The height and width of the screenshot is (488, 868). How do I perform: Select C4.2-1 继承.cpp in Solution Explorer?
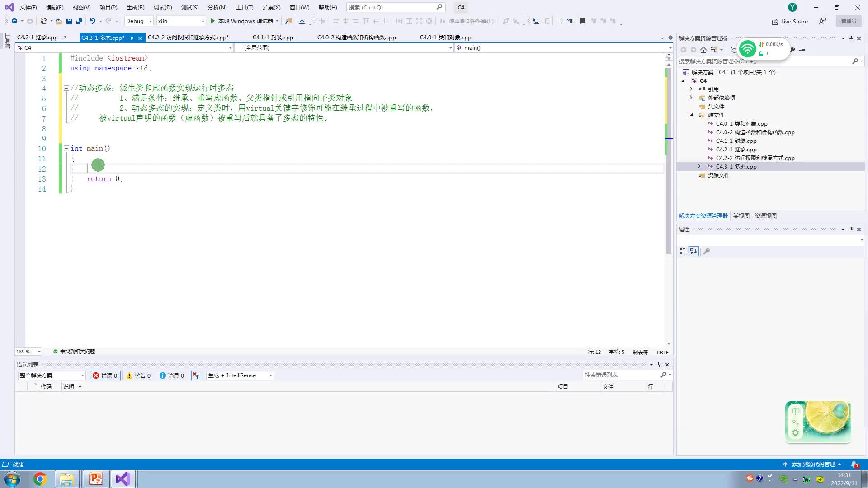point(736,150)
